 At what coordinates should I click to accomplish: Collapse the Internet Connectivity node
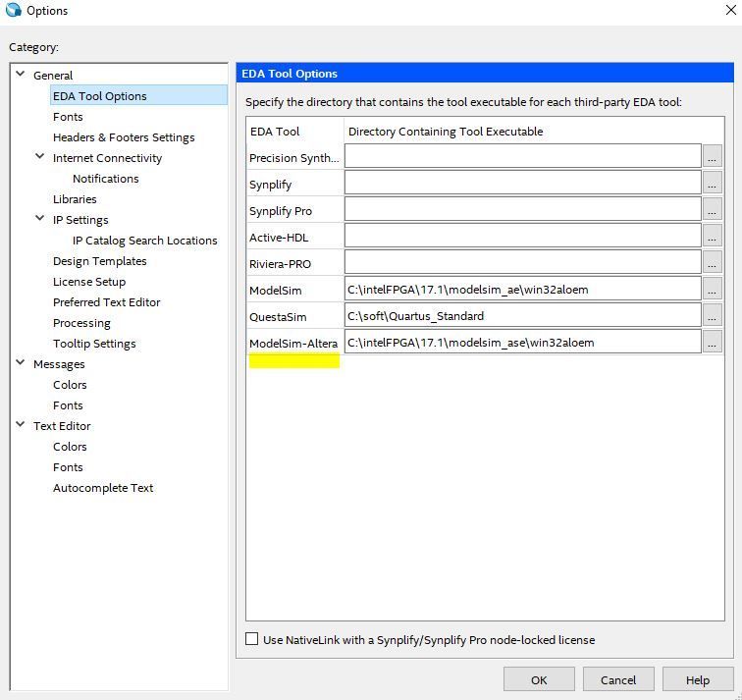click(x=39, y=156)
